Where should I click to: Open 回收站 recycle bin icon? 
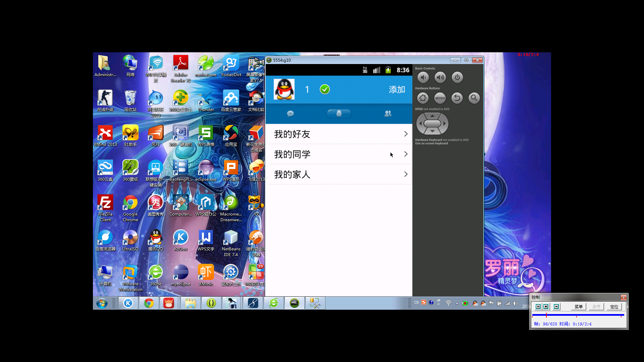click(x=130, y=101)
